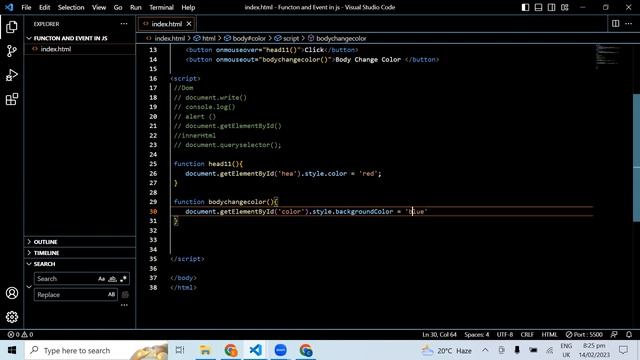Toggle secondary side bar layout icon

click(551, 7)
